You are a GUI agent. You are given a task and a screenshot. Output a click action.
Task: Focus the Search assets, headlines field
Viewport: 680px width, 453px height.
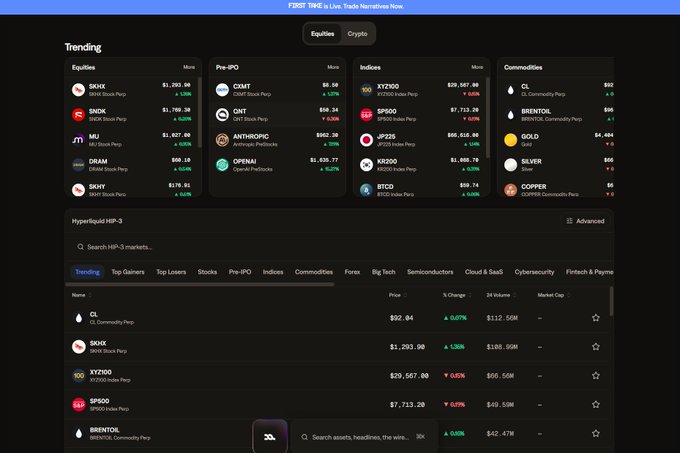364,437
